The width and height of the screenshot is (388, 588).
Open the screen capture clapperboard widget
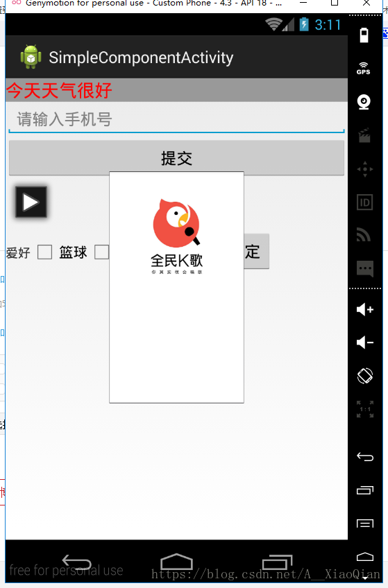coord(364,135)
